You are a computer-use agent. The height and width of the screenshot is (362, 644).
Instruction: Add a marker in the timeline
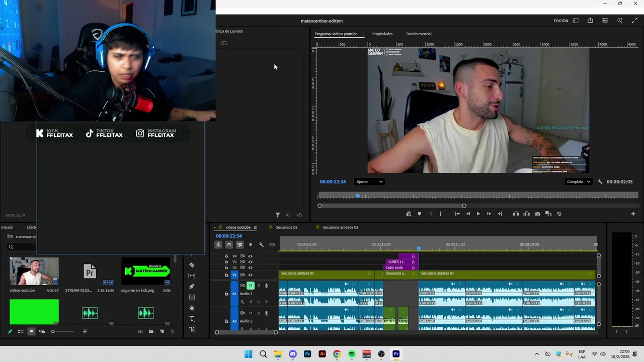(x=251, y=245)
